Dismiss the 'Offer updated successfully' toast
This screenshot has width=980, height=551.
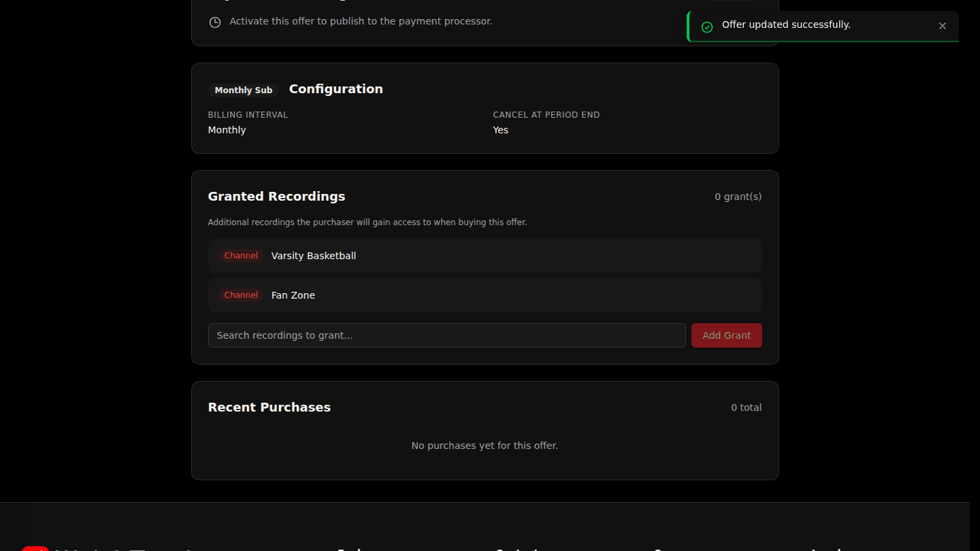[x=942, y=26]
